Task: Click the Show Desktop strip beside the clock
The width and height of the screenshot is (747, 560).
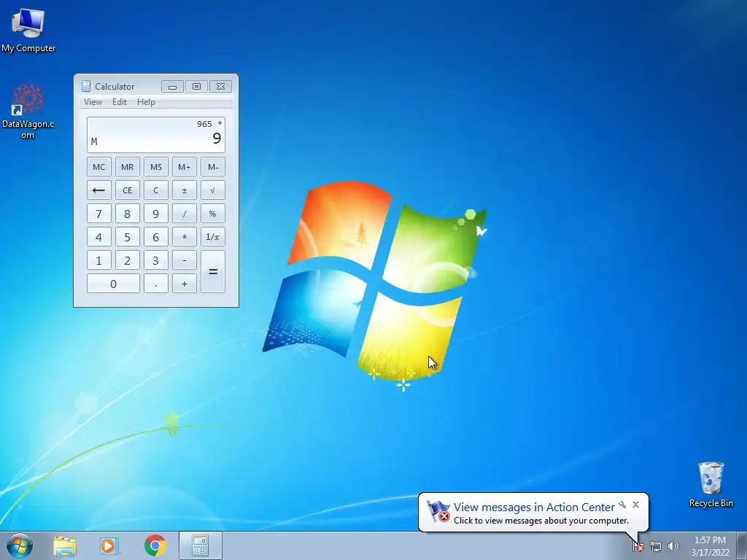Action: pos(742,545)
